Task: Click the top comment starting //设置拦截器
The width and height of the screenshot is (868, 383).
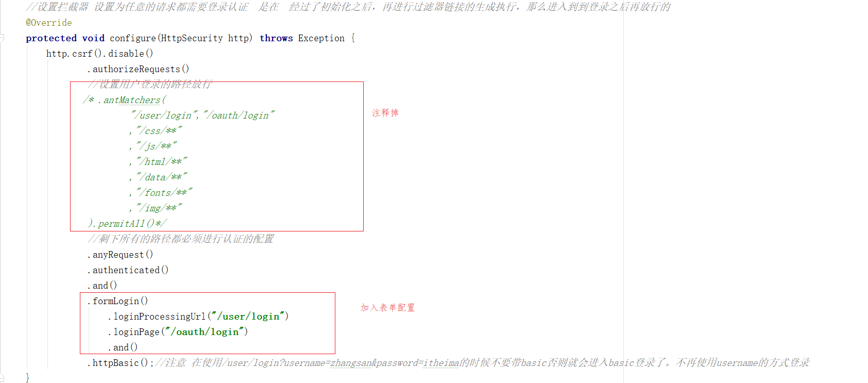Action: click(x=348, y=7)
